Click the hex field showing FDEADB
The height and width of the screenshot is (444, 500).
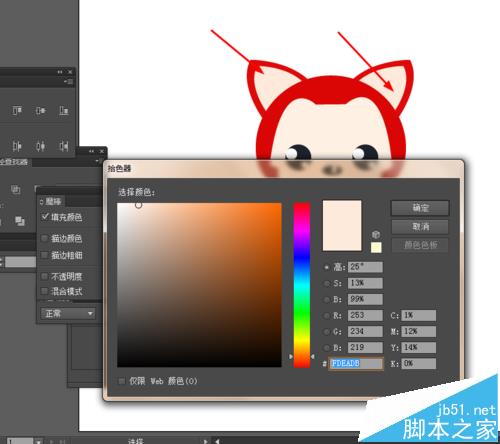pos(356,363)
